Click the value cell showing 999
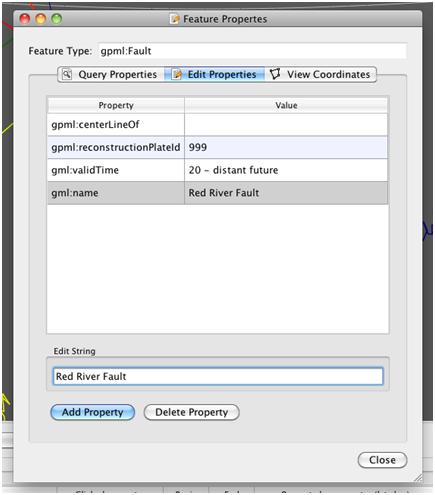435x495 pixels. (286, 147)
